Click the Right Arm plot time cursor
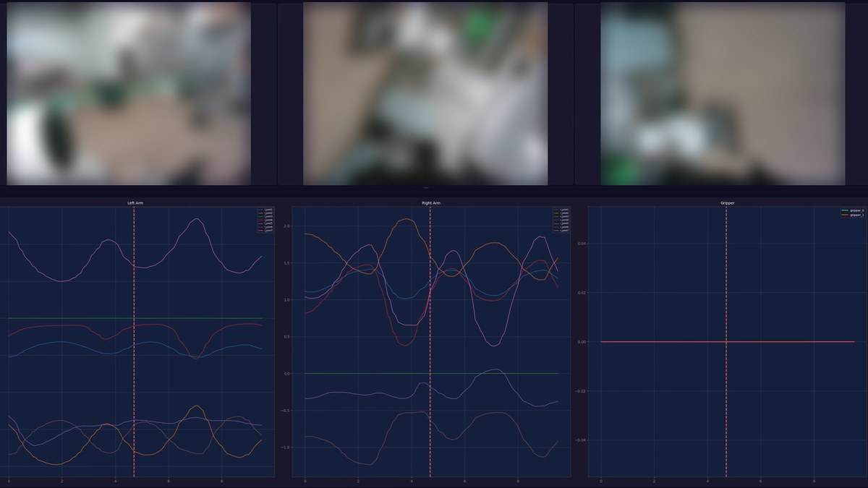868x488 pixels. tap(430, 341)
